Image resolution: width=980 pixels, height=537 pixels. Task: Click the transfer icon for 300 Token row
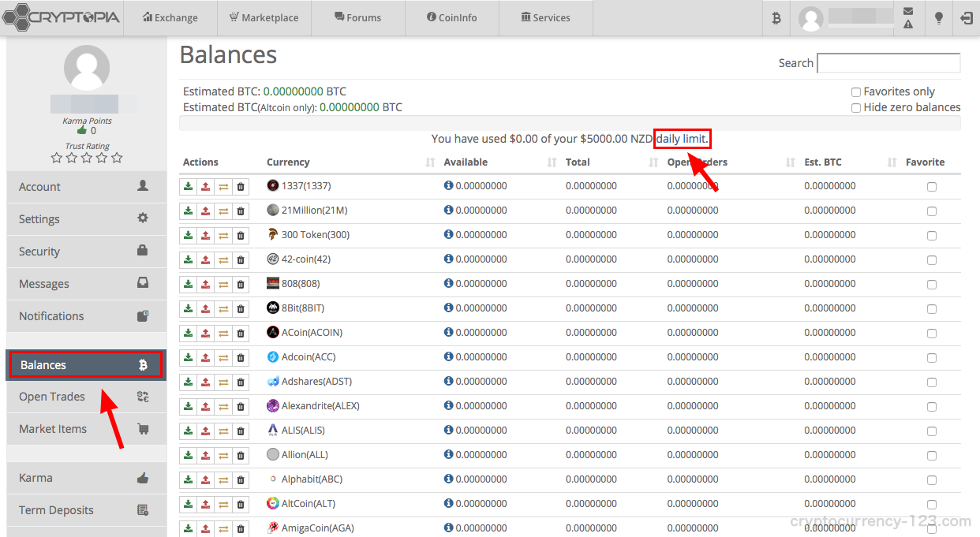tap(223, 236)
